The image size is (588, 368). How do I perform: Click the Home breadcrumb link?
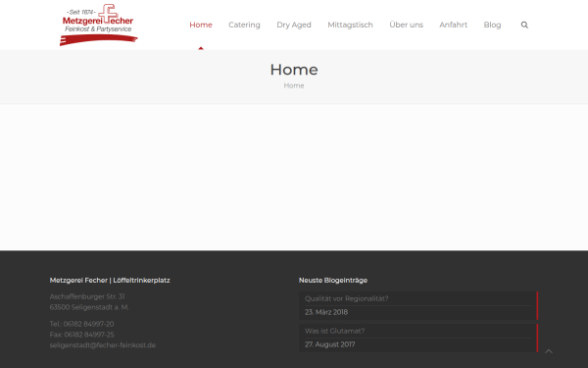[294, 85]
